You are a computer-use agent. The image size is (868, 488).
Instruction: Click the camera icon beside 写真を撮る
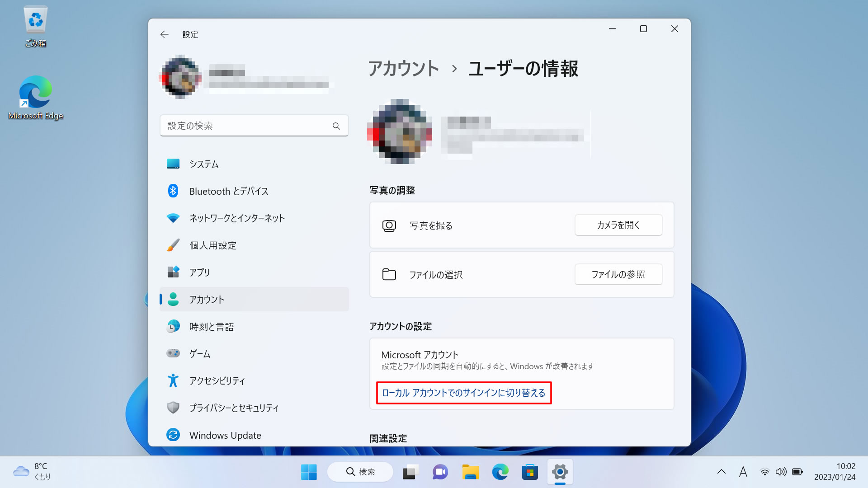[x=389, y=225]
